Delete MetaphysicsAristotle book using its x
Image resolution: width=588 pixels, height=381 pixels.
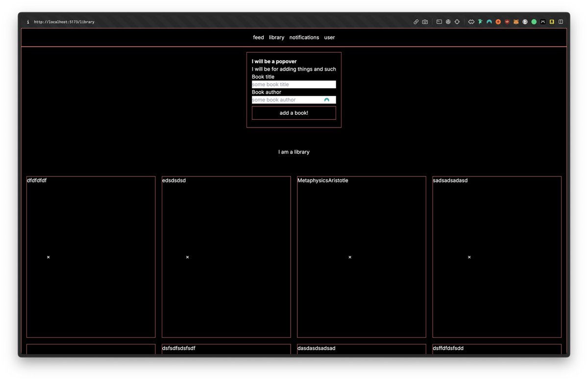[350, 257]
